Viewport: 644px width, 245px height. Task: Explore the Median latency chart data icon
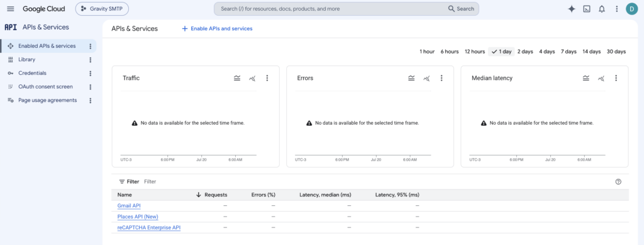(601, 78)
